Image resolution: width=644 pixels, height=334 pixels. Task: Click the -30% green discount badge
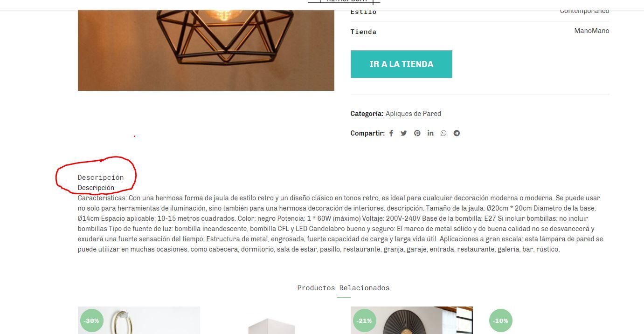point(91,320)
